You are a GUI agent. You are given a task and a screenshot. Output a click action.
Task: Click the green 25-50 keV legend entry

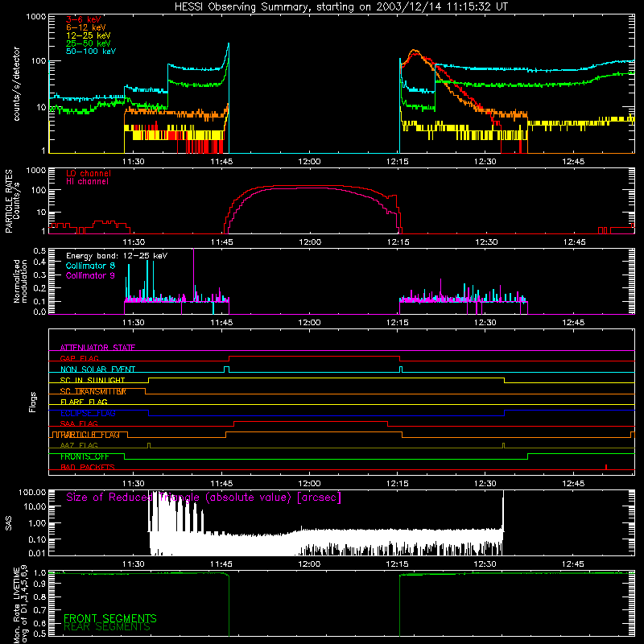pos(89,43)
